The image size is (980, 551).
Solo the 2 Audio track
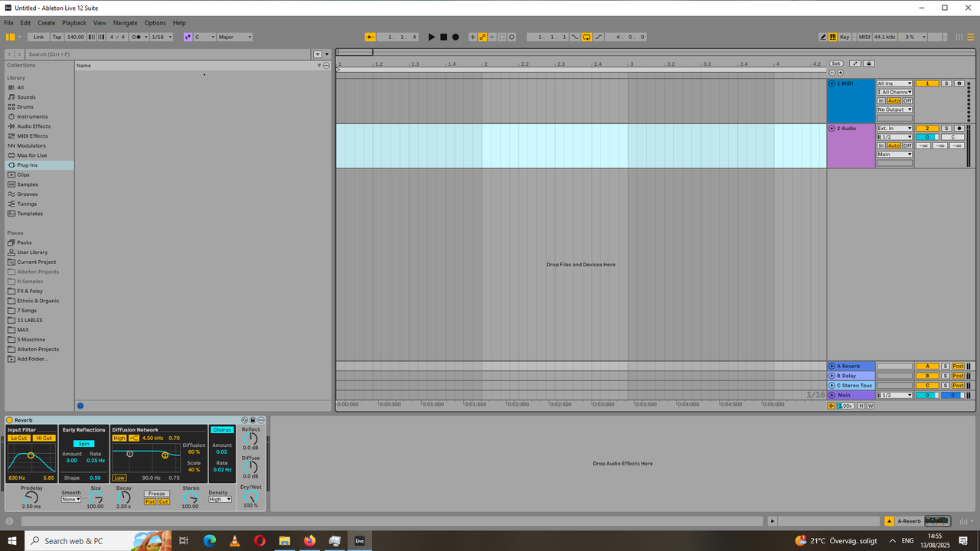[946, 128]
